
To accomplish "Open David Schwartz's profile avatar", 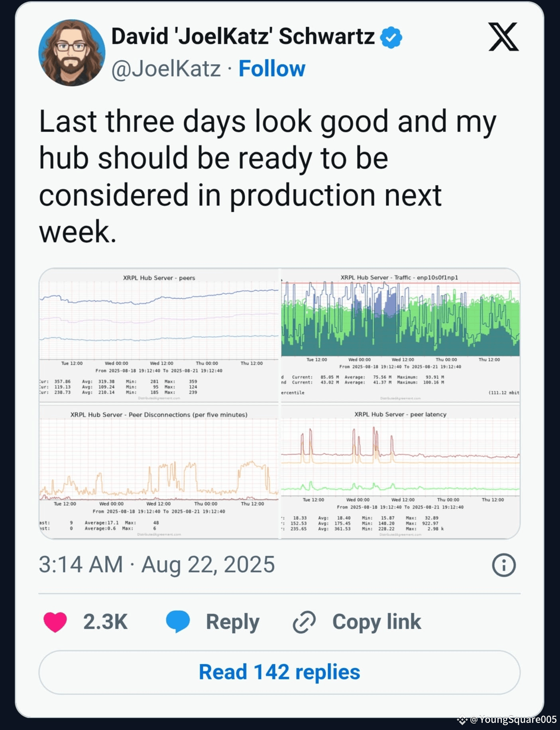I will click(72, 53).
